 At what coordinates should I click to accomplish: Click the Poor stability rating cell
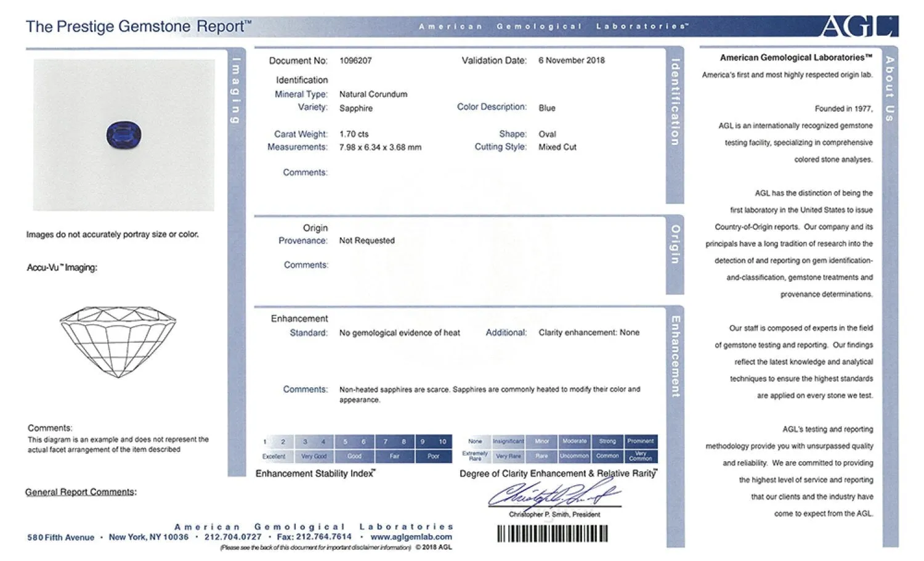pyautogui.click(x=433, y=456)
